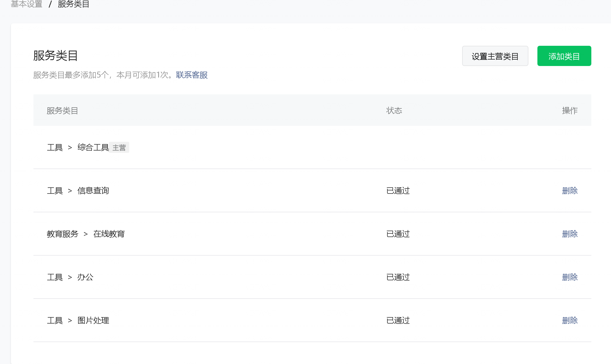This screenshot has height=364, width=611.
Task: Click the 教育服务 > 在线教育 category name
Action: (x=86, y=234)
